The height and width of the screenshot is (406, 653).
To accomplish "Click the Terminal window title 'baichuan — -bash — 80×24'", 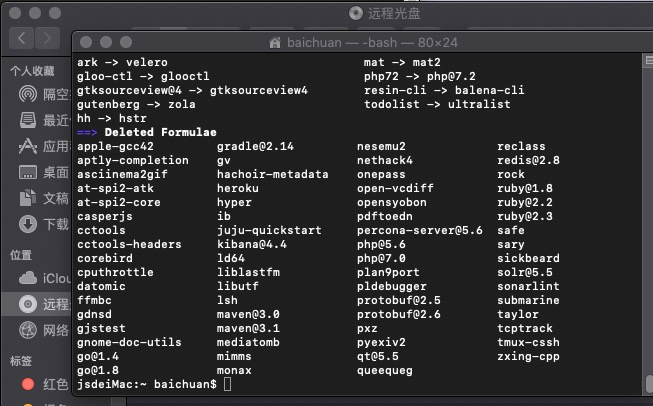I will pos(372,42).
